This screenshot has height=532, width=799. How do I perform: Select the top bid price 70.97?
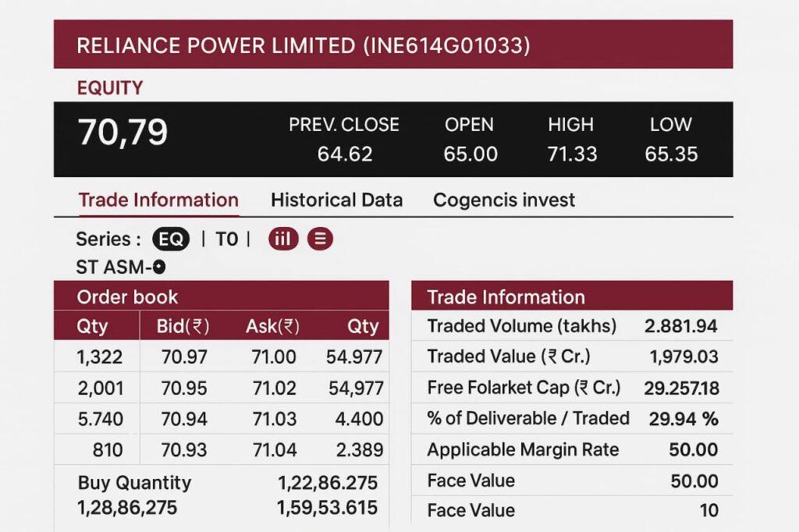tap(184, 357)
